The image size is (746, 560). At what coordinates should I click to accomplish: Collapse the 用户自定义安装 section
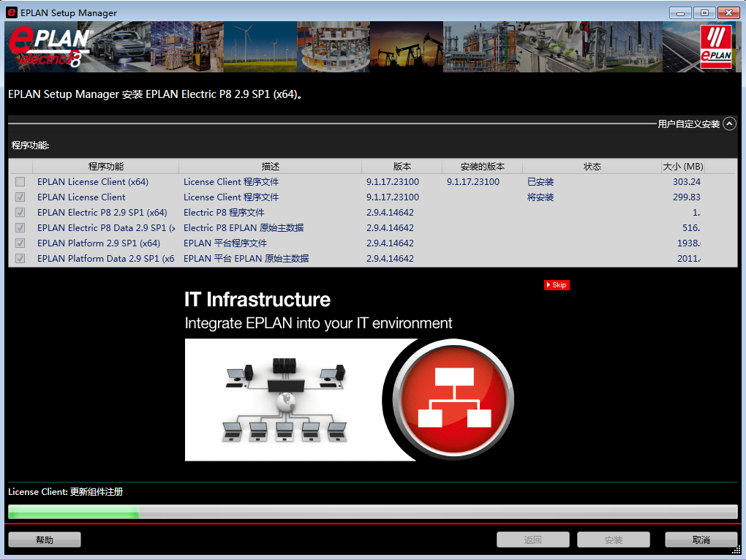pos(729,124)
